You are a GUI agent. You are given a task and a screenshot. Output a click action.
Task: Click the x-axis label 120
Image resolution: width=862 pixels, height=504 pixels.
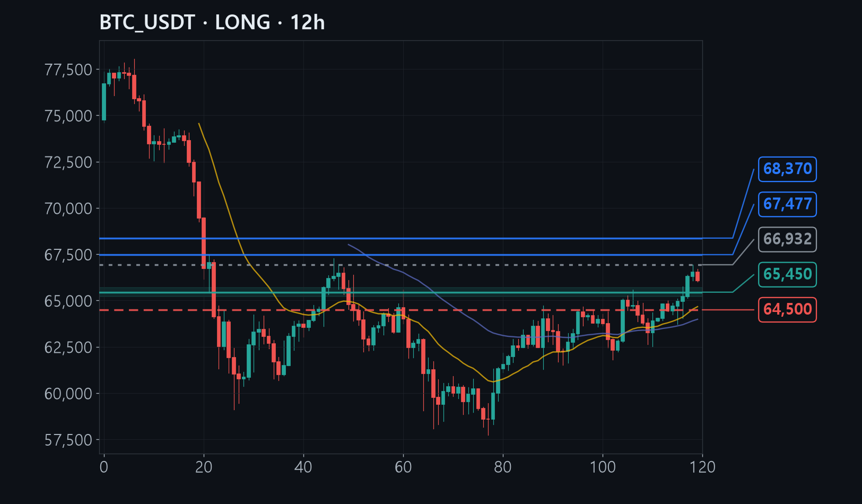pyautogui.click(x=702, y=467)
